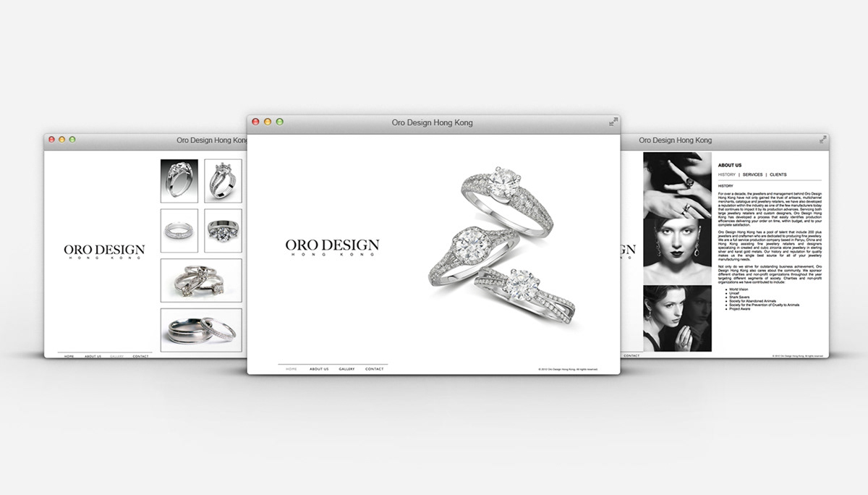Close the front Oro Design window
The image size is (868, 495).
pos(255,122)
